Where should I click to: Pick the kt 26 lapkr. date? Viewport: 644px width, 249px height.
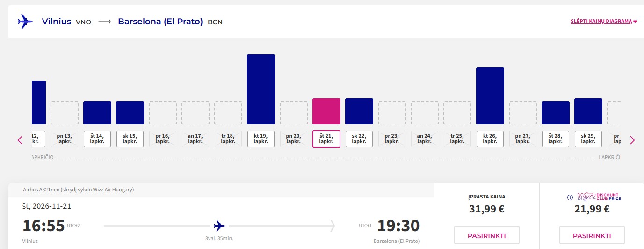[490, 139]
